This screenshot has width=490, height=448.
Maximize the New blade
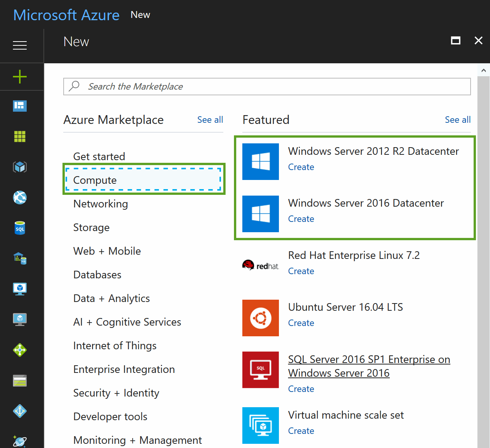[456, 40]
